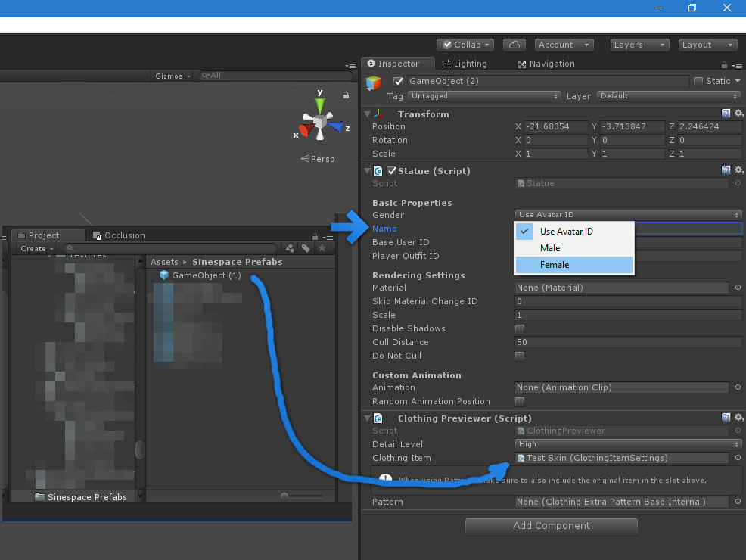Viewport: 746px width, 560px height.
Task: Click the cloud services icon
Action: (514, 45)
